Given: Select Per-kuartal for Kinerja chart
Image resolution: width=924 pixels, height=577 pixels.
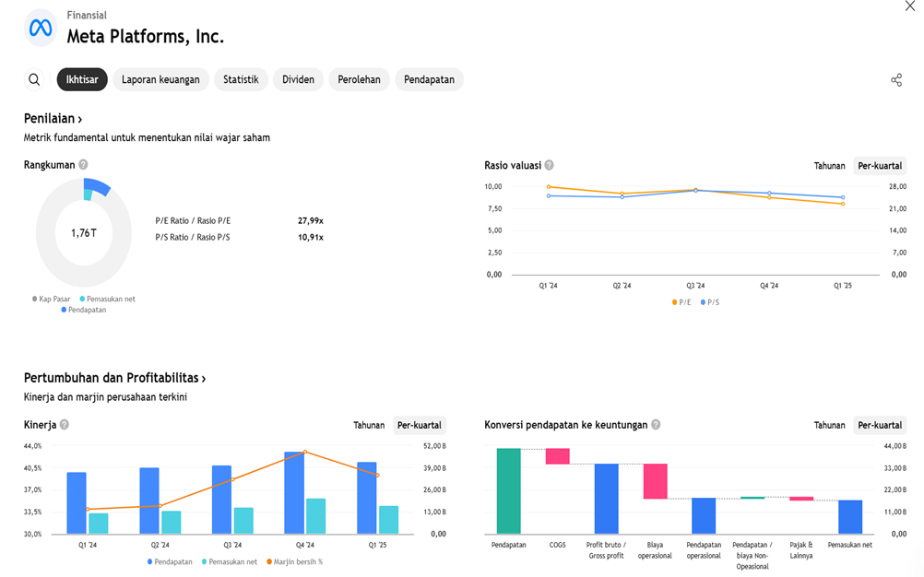Looking at the screenshot, I should [419, 425].
